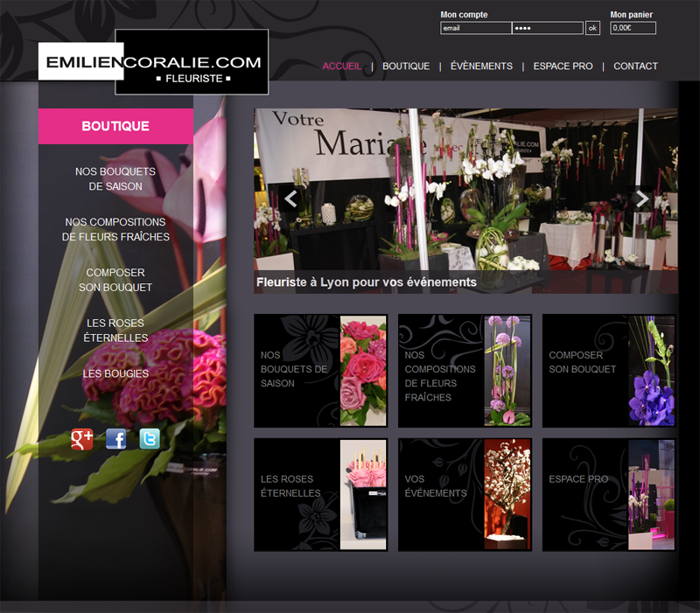This screenshot has width=700, height=613.
Task: Click the pink BOUTIQUE sidebar header
Action: pyautogui.click(x=115, y=126)
